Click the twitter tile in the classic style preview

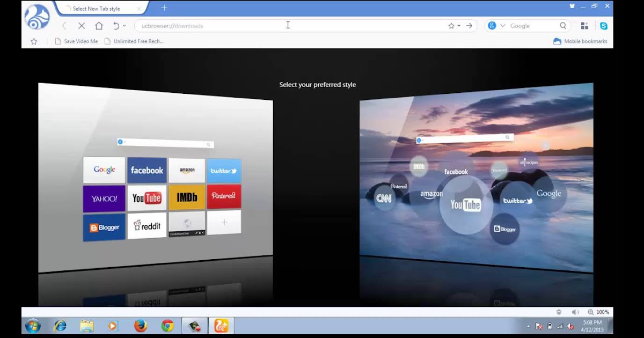click(224, 171)
